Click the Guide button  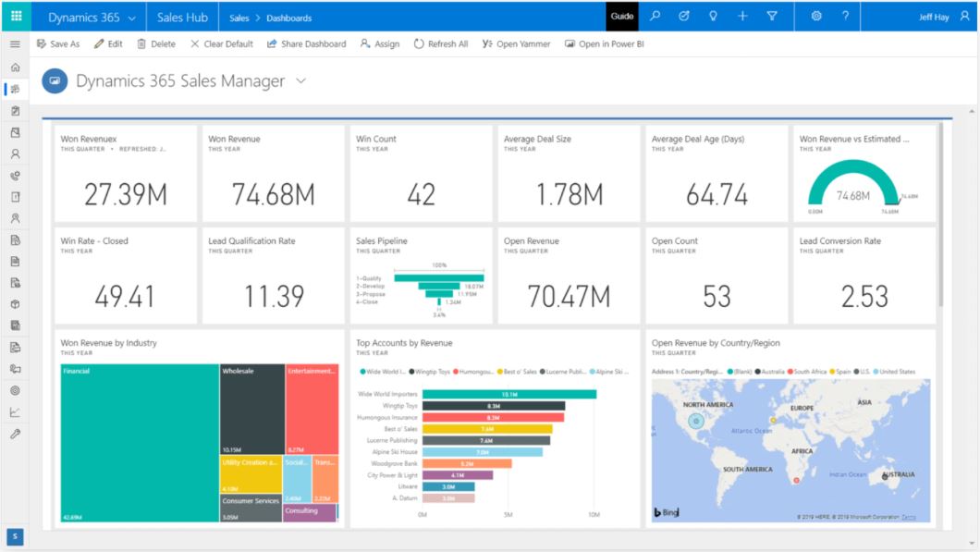pos(622,17)
